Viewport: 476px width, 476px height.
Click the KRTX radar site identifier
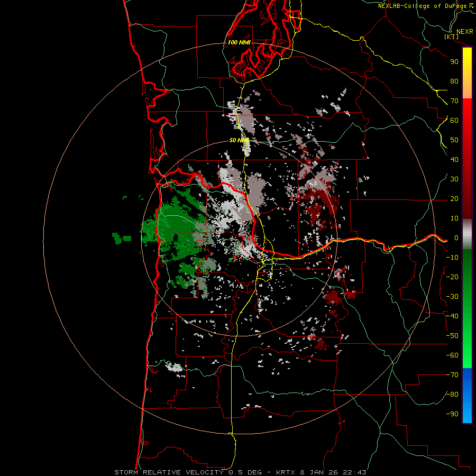(x=286, y=472)
